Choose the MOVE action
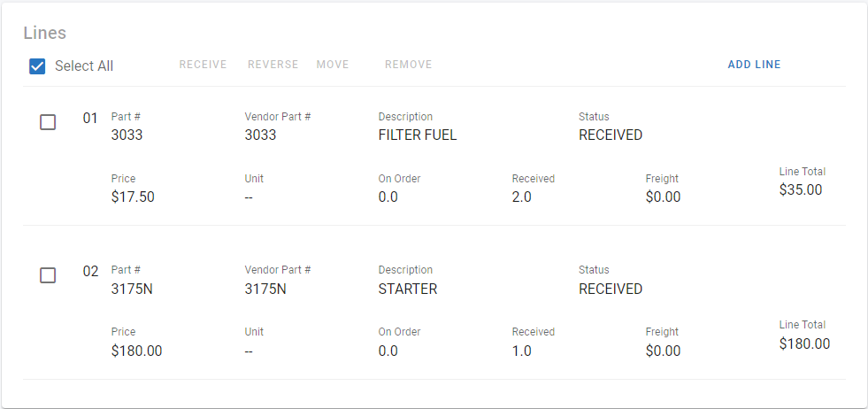 [333, 65]
